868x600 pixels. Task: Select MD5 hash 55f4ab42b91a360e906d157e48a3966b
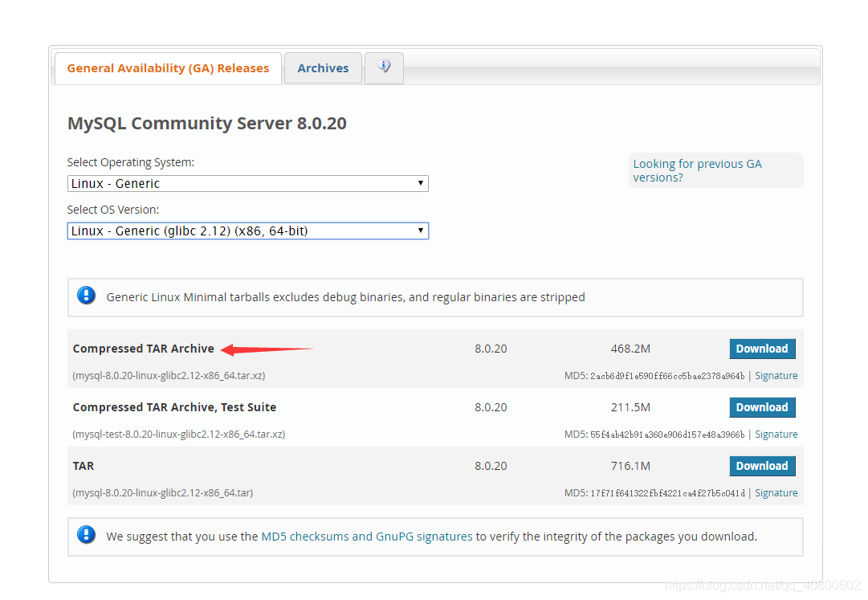[667, 435]
